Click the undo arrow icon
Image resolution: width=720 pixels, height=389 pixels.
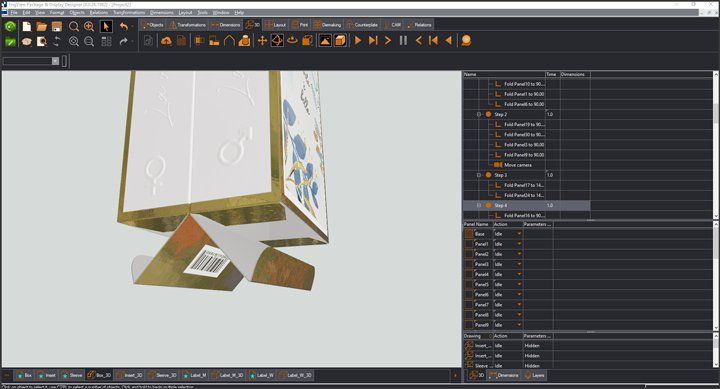point(124,27)
